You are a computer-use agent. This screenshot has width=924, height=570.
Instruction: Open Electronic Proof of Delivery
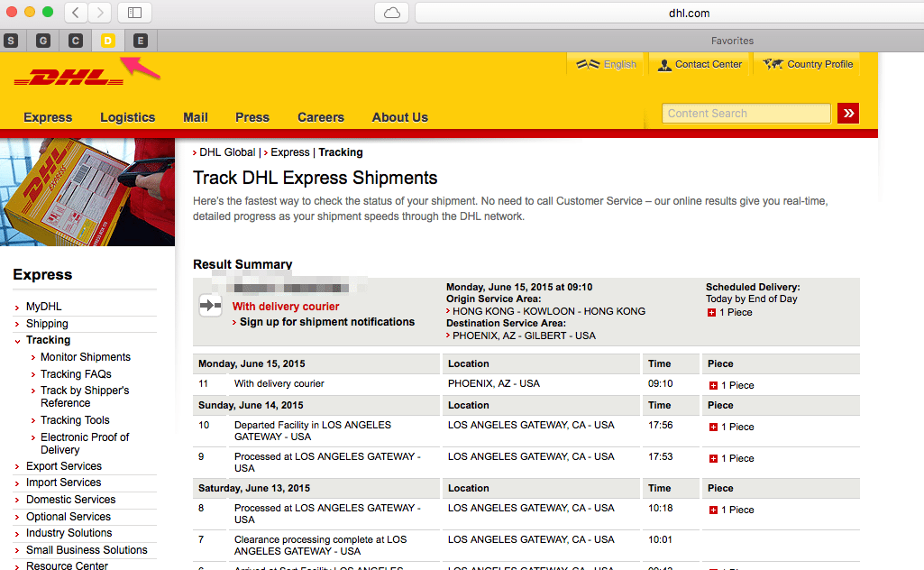tap(85, 443)
